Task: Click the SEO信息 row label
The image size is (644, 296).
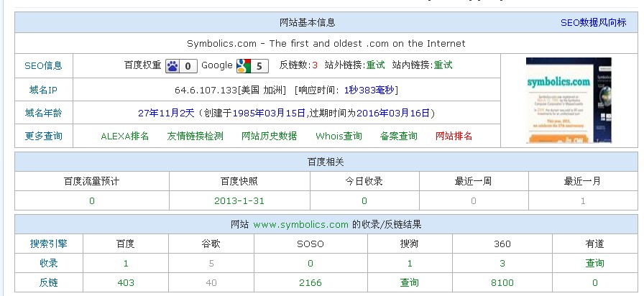Action: click(x=43, y=65)
